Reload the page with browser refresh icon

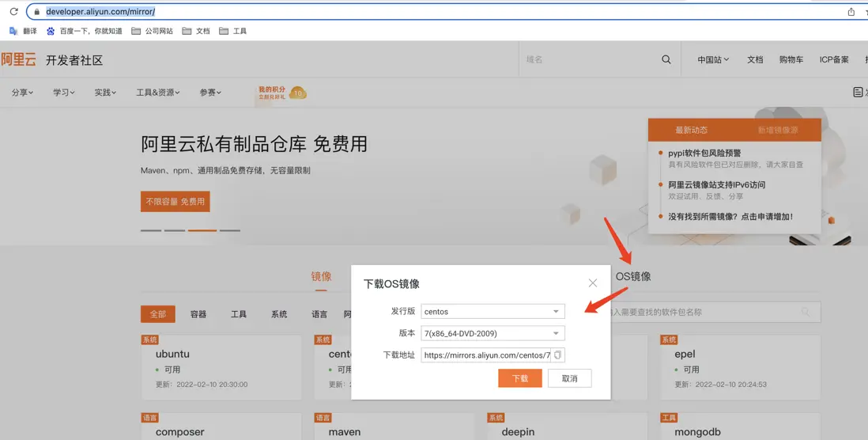(x=14, y=12)
